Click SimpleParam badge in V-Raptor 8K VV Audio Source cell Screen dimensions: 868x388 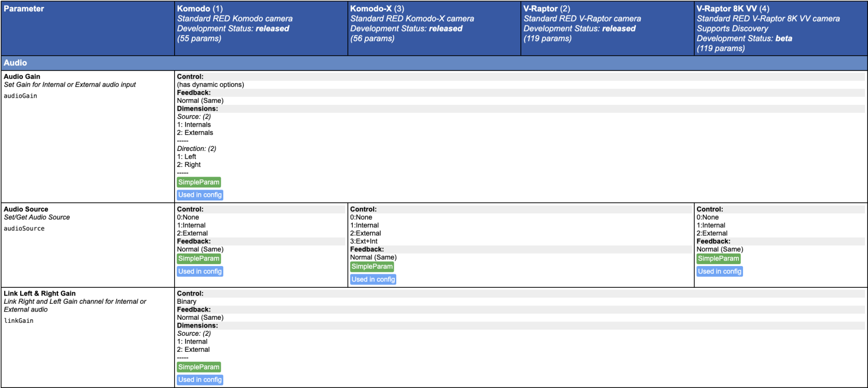tap(719, 259)
